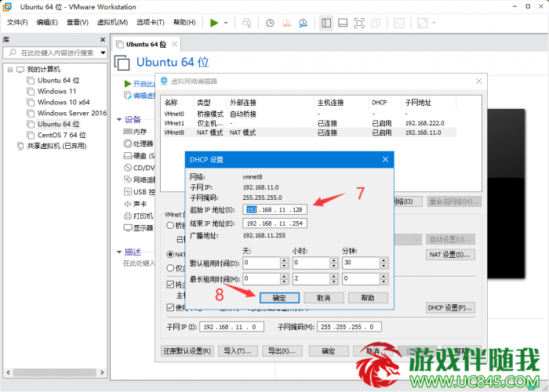Image resolution: width=549 pixels, height=392 pixels.
Task: Select the bridged mode radio button
Action: (x=170, y=226)
